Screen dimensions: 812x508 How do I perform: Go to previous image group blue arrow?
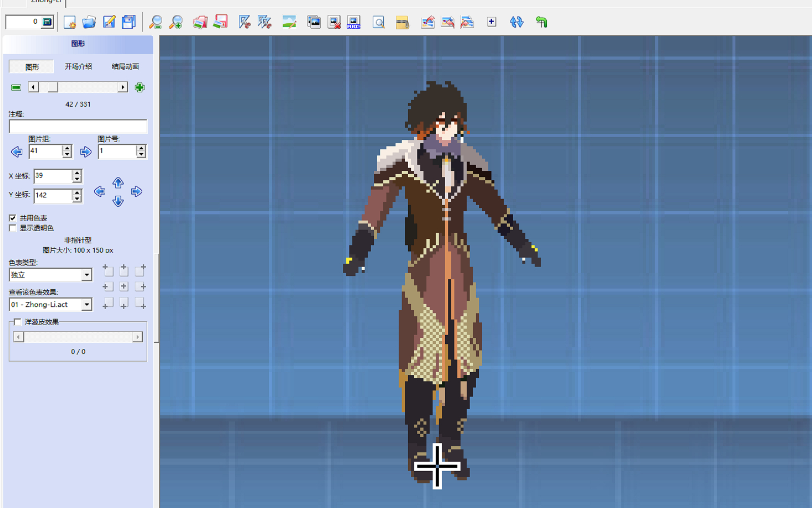point(16,152)
